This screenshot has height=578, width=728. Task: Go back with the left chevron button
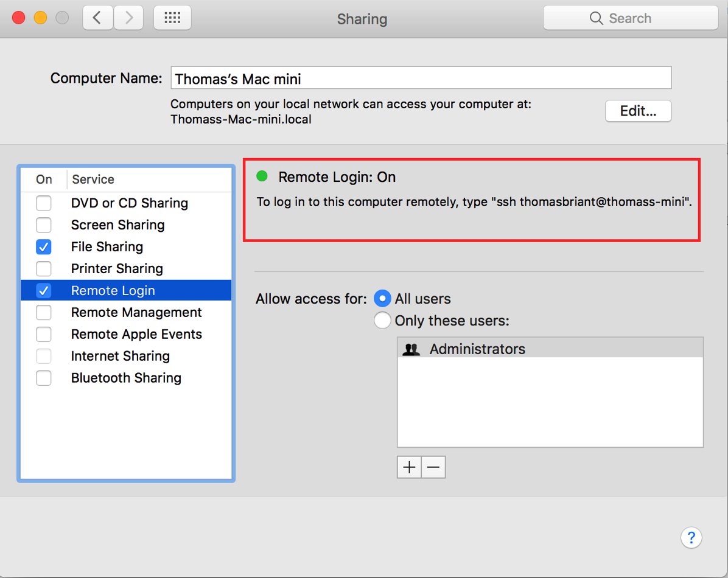pos(97,18)
